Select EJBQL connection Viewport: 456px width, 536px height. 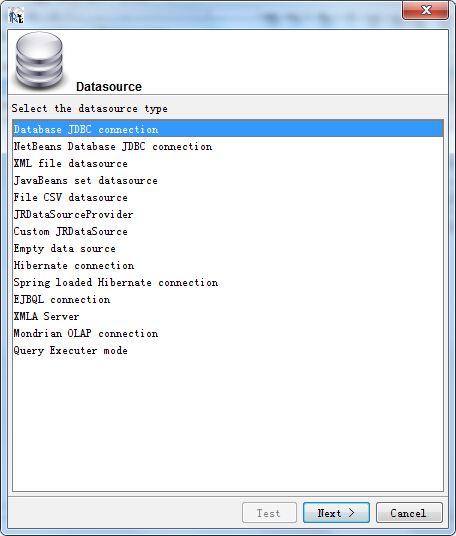[228, 299]
